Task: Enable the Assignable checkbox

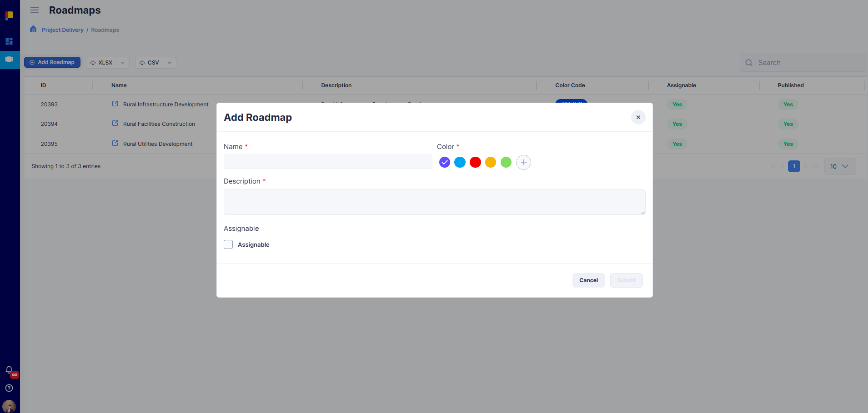Action: pos(228,244)
